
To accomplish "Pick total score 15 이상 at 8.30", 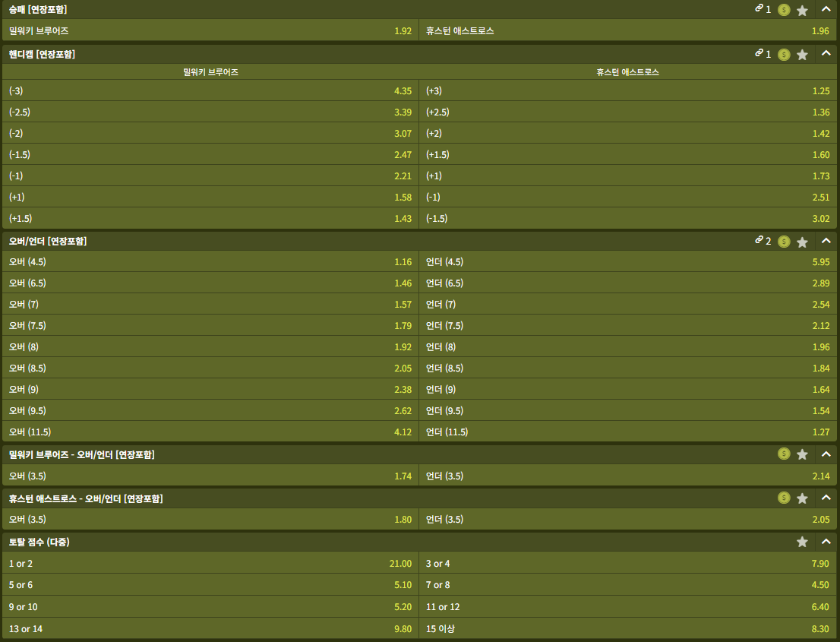I will (628, 628).
